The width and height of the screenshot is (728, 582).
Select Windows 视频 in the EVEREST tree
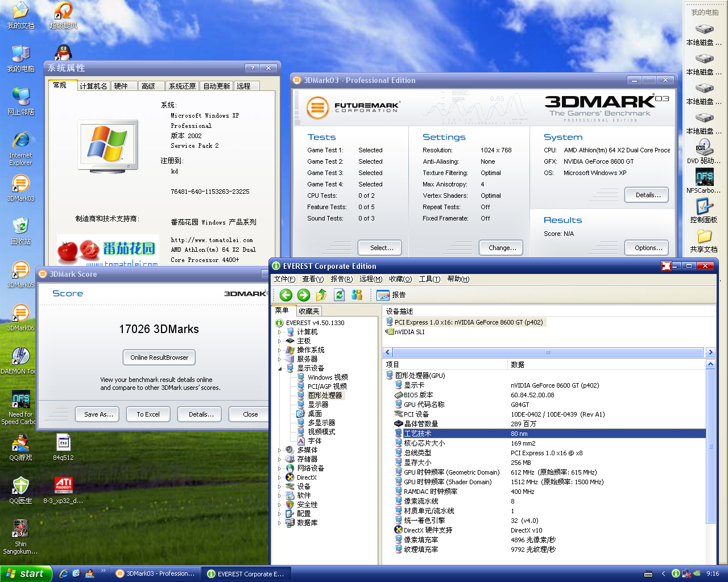click(x=328, y=377)
